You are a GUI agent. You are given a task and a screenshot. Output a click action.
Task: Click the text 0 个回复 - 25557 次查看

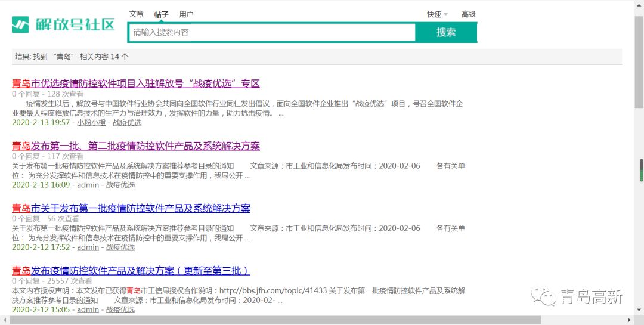tap(52, 281)
